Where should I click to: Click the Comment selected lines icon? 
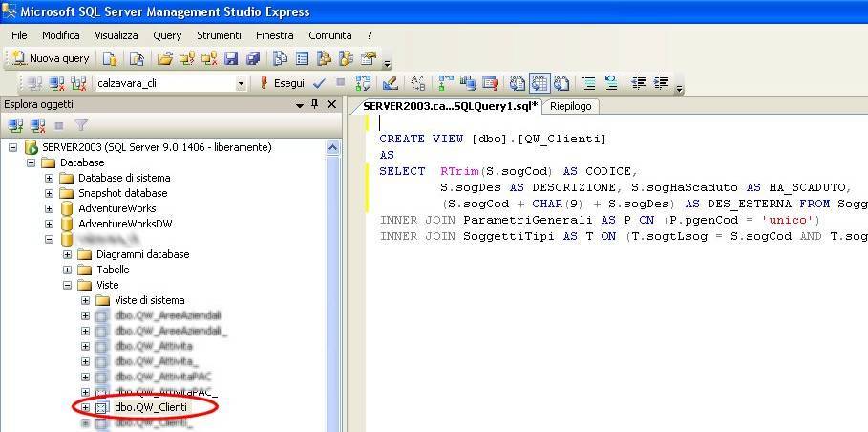[589, 83]
